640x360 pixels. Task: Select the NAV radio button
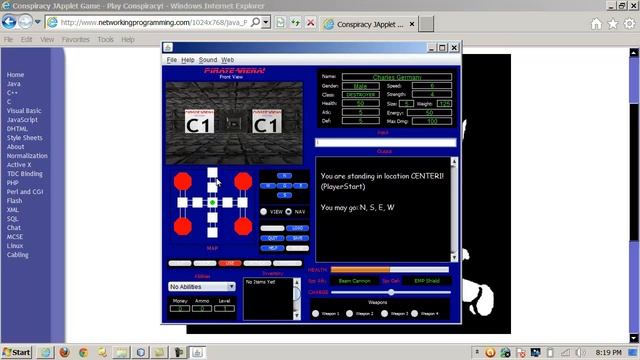289,211
